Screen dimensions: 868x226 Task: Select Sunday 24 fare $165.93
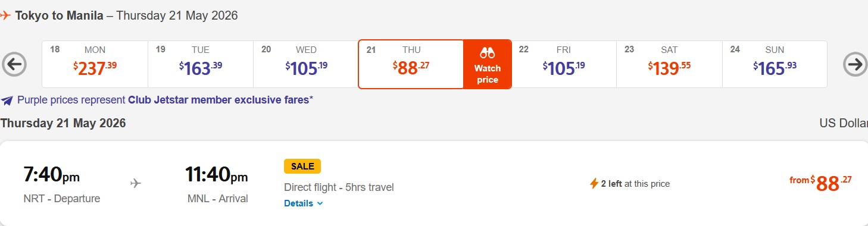[x=775, y=64]
